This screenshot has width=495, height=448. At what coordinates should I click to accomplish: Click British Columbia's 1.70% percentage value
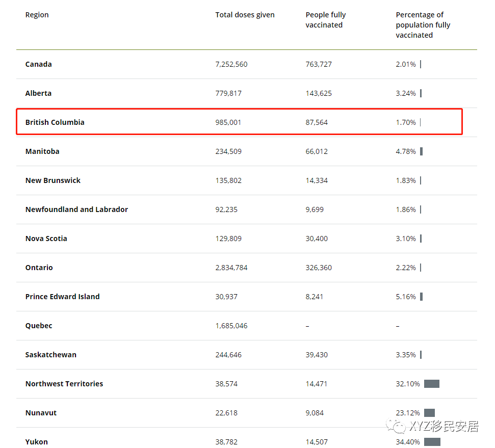[x=406, y=122]
